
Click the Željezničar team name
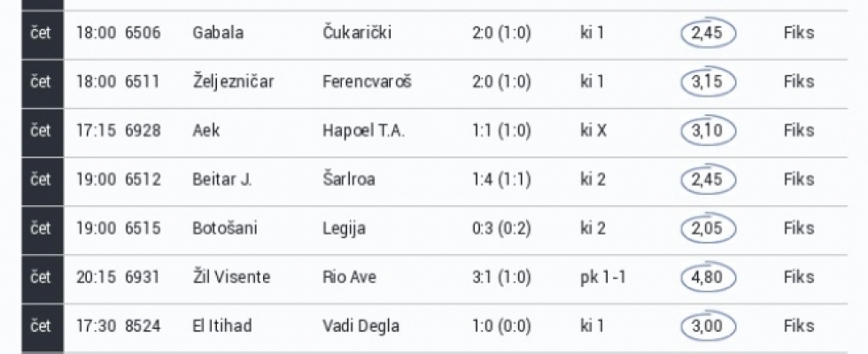tap(233, 82)
